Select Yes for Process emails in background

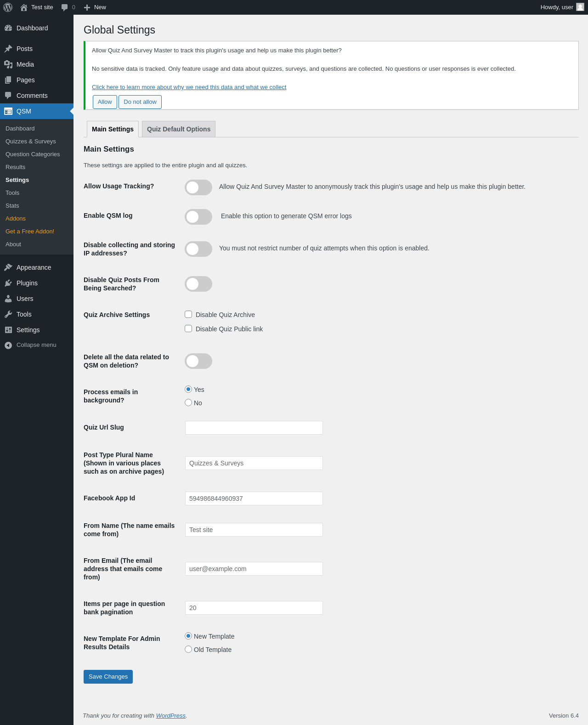pyautogui.click(x=188, y=389)
